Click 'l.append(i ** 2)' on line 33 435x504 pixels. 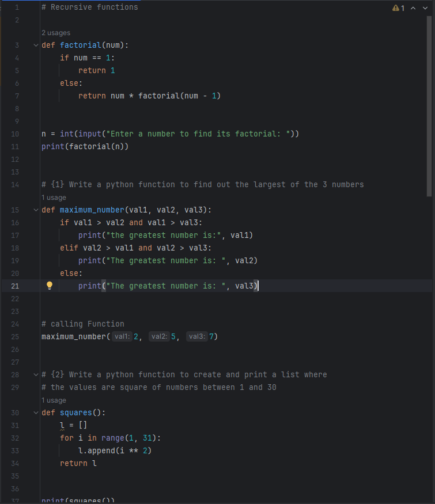click(115, 450)
